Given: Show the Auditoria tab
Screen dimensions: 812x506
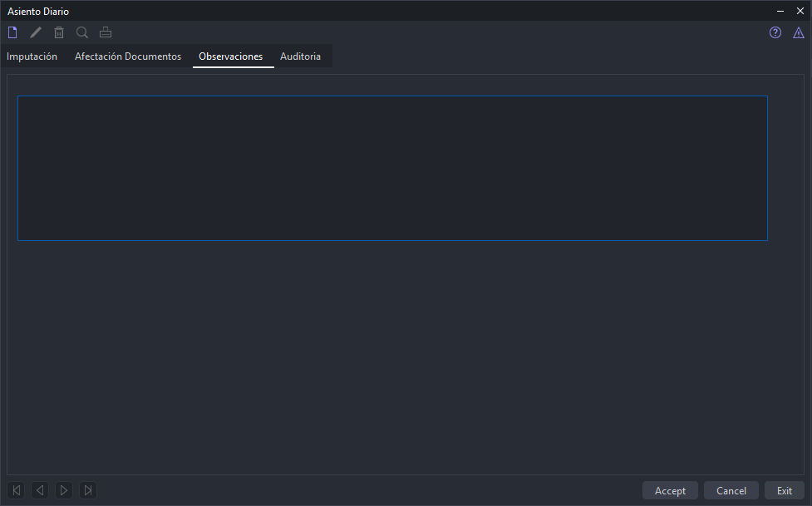Looking at the screenshot, I should point(300,56).
